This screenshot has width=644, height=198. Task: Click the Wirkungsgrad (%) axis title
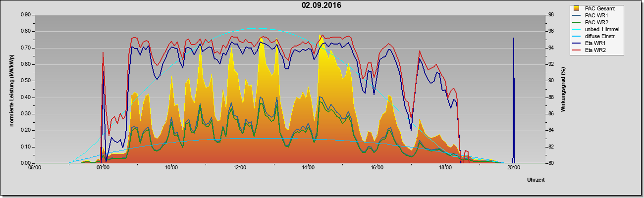click(563, 89)
